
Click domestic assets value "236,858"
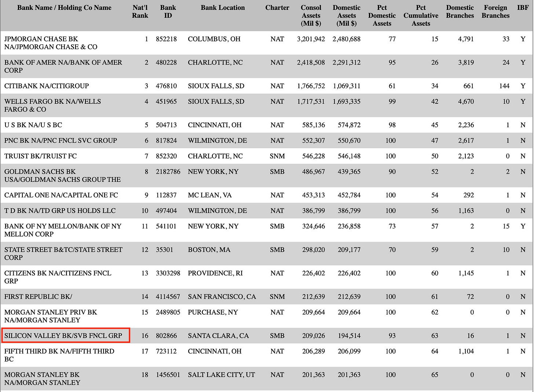pos(349,226)
